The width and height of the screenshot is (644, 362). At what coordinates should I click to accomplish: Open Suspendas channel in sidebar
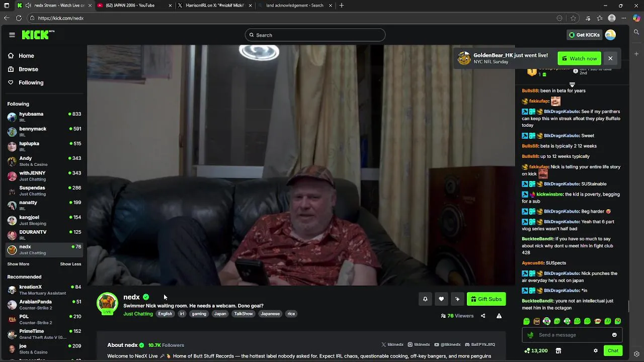tap(44, 191)
